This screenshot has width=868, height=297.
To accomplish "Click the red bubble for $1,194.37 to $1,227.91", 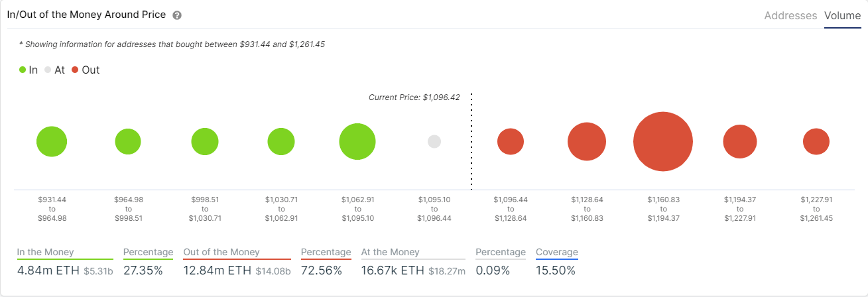I will pos(740,142).
